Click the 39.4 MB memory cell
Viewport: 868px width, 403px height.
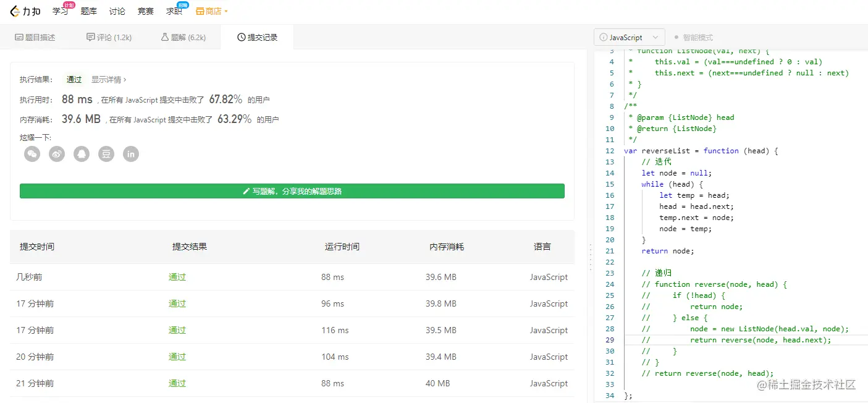pos(441,357)
